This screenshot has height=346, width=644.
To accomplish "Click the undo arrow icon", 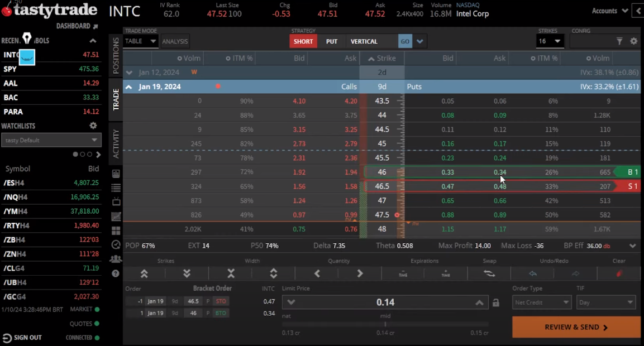I will [532, 273].
